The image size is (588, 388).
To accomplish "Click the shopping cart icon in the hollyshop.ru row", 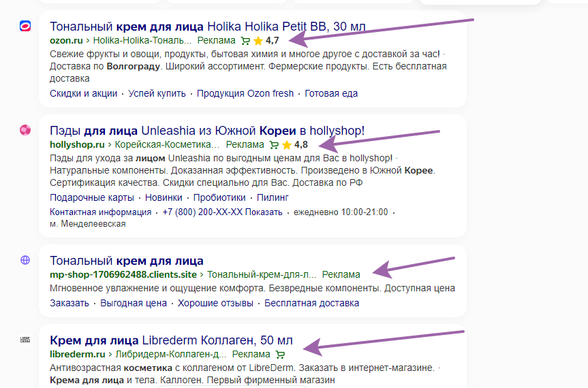I will pyautogui.click(x=274, y=144).
